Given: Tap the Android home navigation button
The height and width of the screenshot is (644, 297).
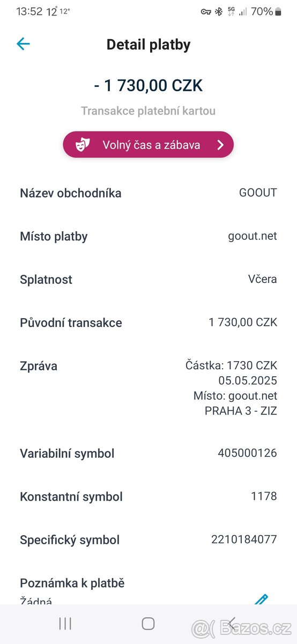Looking at the screenshot, I should tap(148, 623).
